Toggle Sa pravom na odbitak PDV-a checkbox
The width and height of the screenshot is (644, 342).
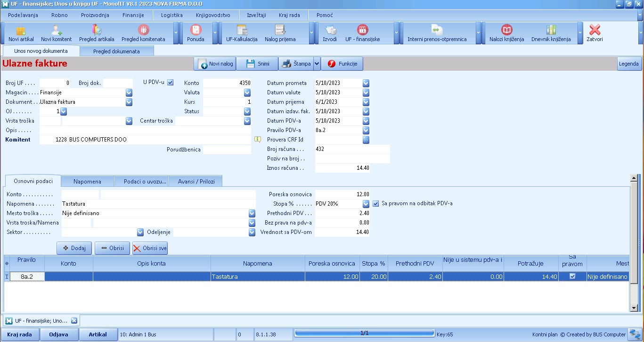[x=376, y=204]
